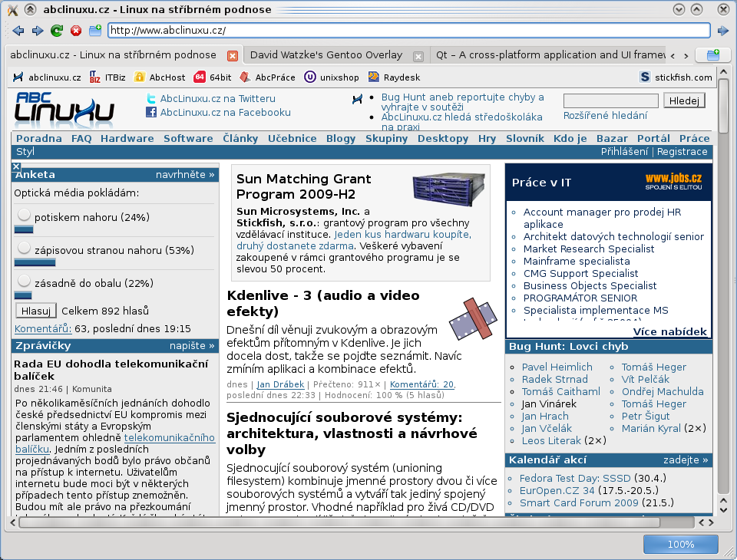
Task: Click the zoom level control showing 100%
Action: (681, 544)
